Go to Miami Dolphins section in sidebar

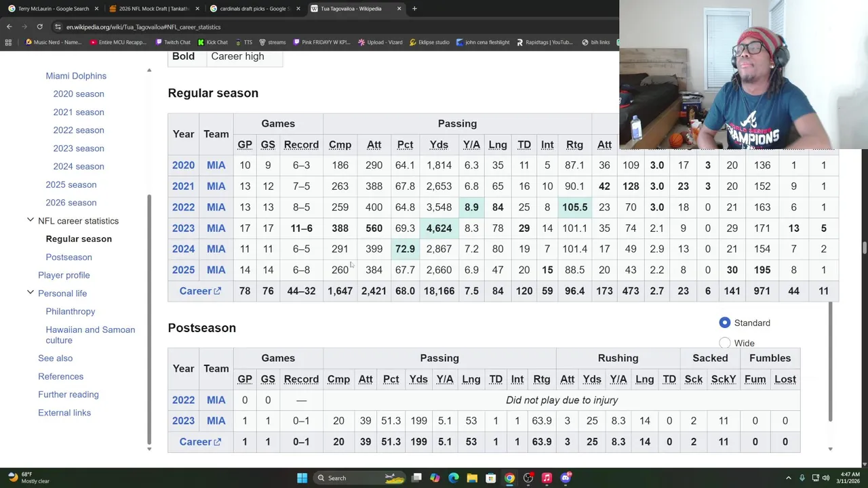click(x=76, y=76)
